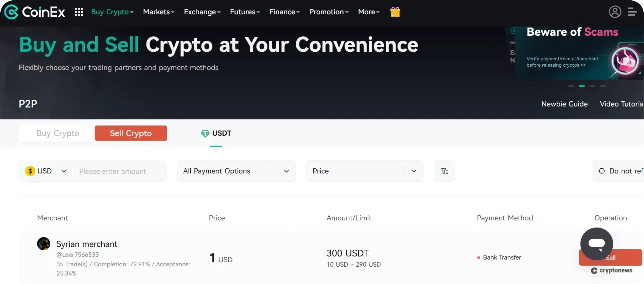Click the gift box promotion icon
Image resolution: width=644 pixels, height=284 pixels.
point(395,12)
